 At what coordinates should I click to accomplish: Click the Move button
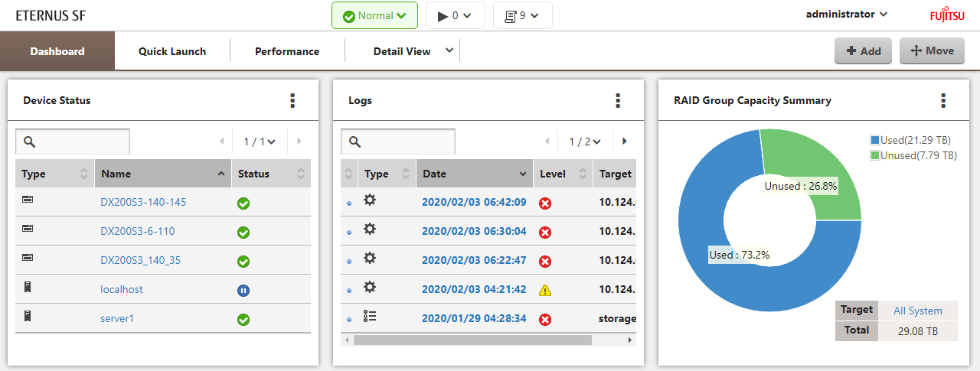click(932, 50)
